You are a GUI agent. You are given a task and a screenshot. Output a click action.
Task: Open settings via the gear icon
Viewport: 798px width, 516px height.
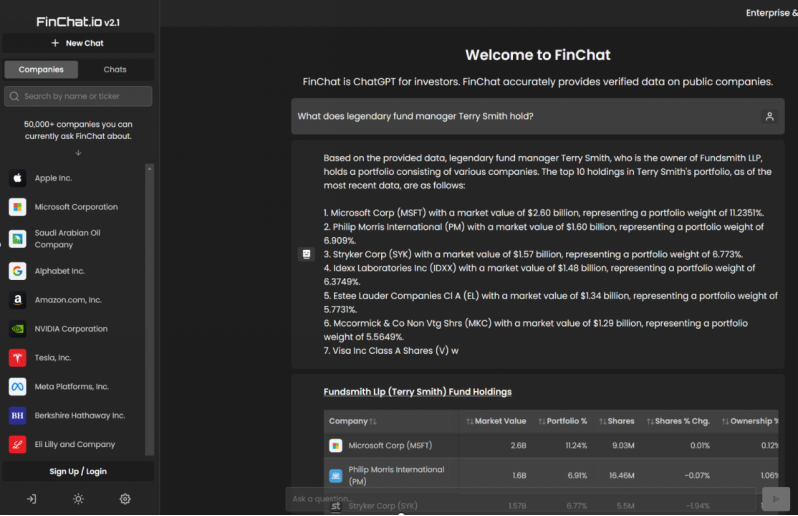click(x=125, y=499)
